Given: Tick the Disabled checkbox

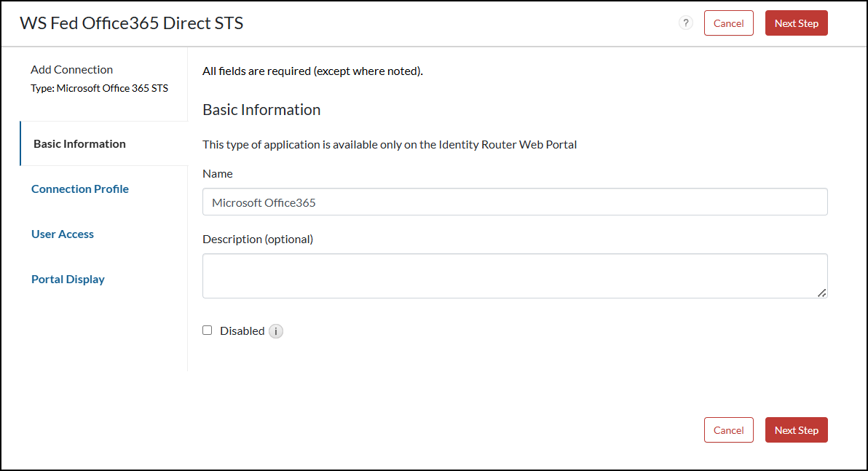Looking at the screenshot, I should pyautogui.click(x=208, y=331).
